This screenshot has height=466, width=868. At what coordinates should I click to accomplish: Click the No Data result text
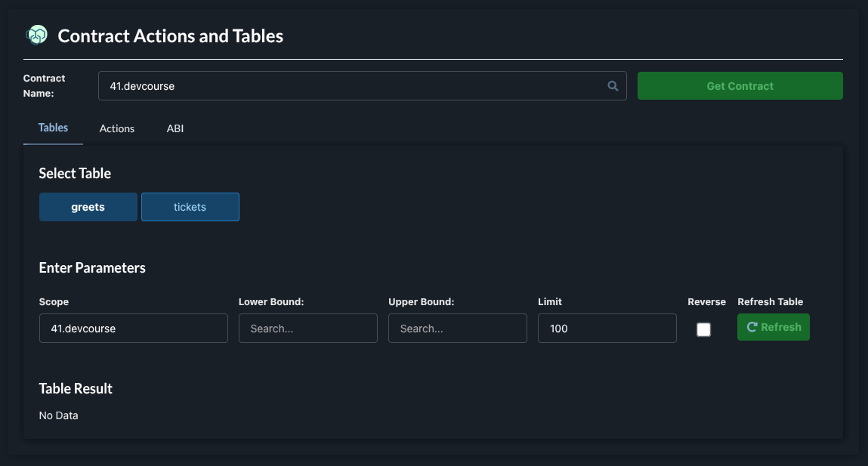click(x=58, y=415)
